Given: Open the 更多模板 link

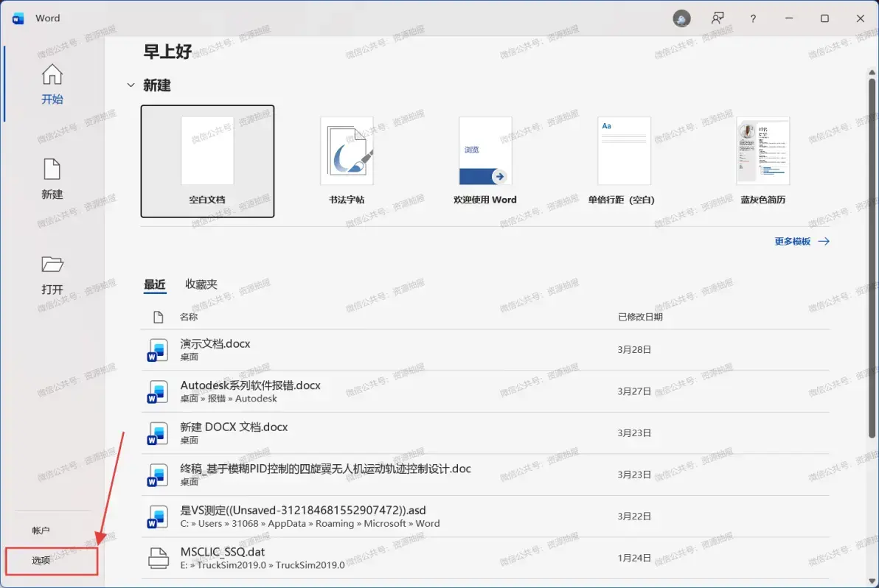Looking at the screenshot, I should (x=792, y=242).
